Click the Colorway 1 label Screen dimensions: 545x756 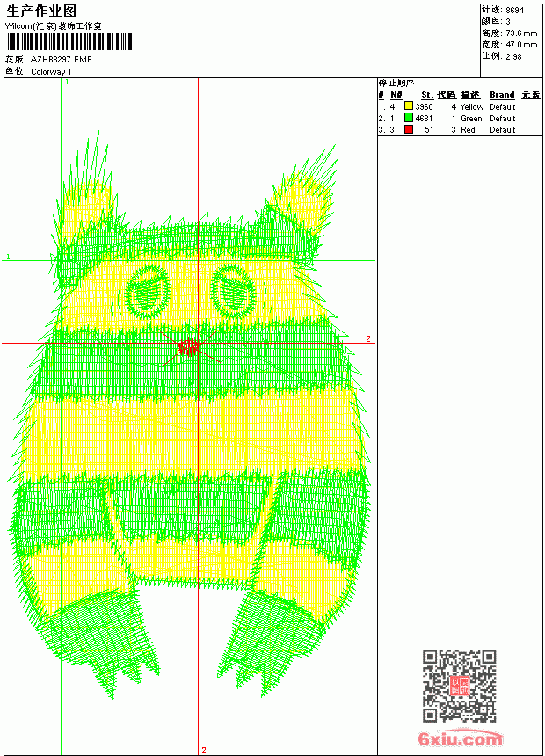point(51,72)
